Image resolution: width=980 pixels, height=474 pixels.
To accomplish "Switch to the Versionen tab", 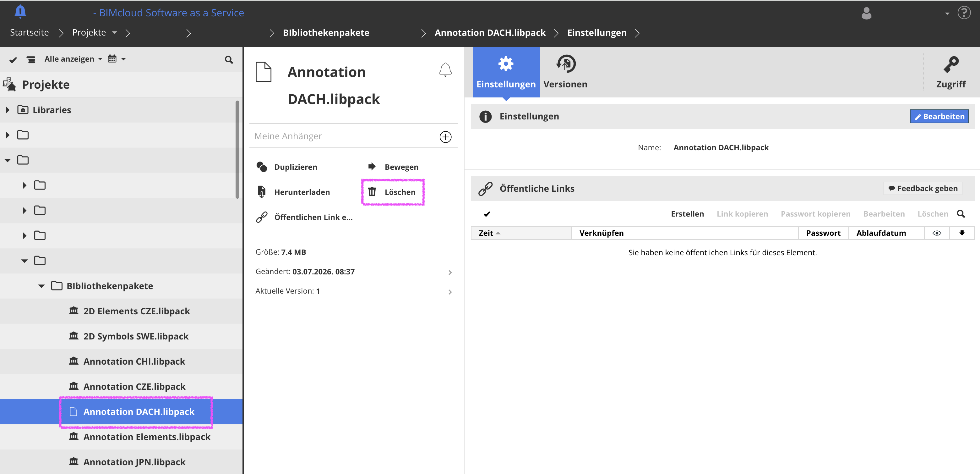I will coord(565,72).
